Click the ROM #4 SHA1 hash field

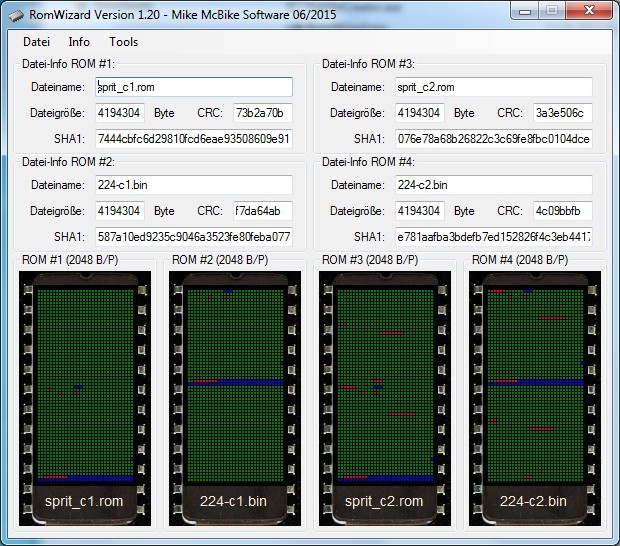[493, 237]
